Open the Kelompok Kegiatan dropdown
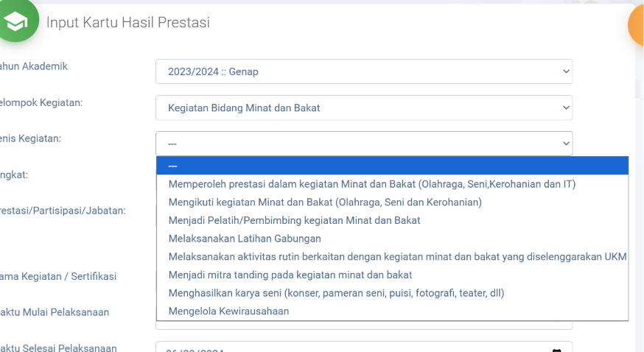The image size is (644, 352). point(364,108)
